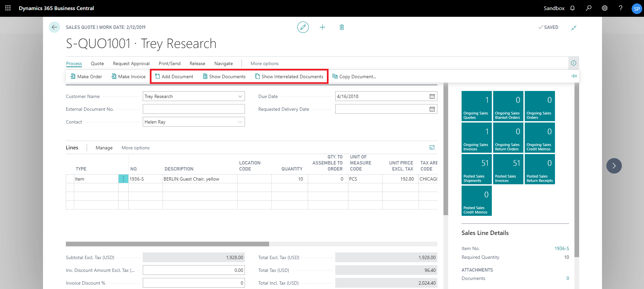This screenshot has width=644, height=289.
Task: Click the Make Order button
Action: coord(86,77)
